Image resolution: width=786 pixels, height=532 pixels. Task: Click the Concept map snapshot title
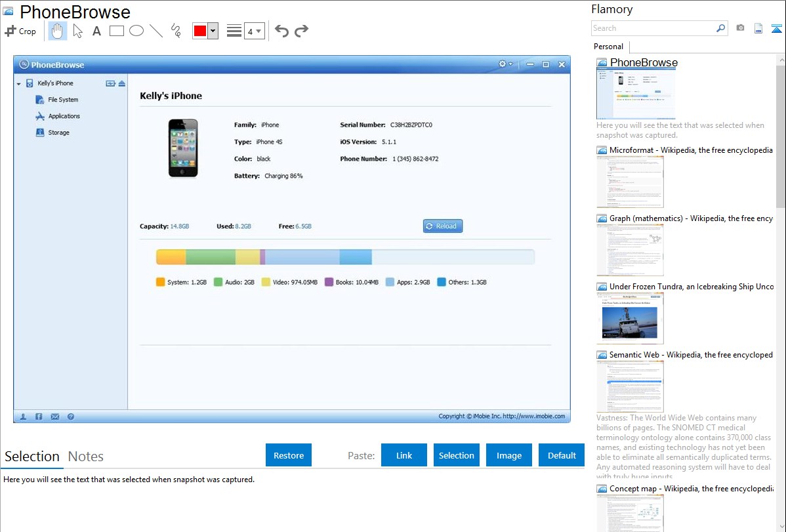[692, 489]
